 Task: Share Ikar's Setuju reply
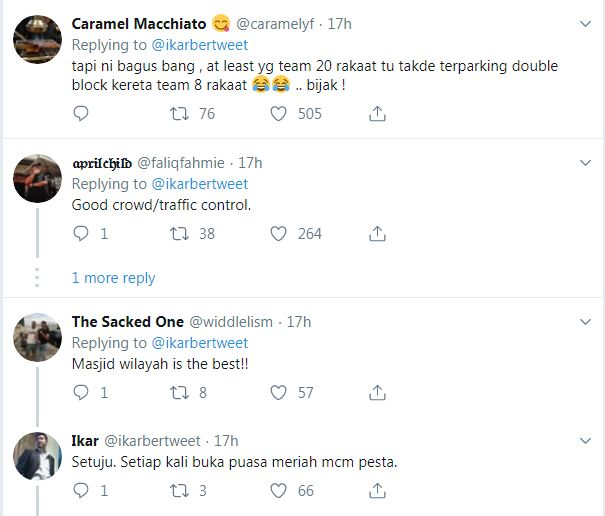point(378,491)
